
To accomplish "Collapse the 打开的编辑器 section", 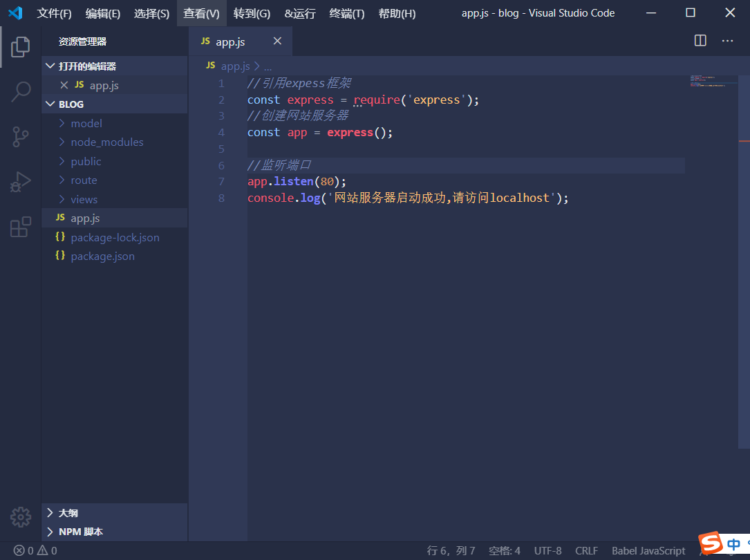I will (86, 66).
